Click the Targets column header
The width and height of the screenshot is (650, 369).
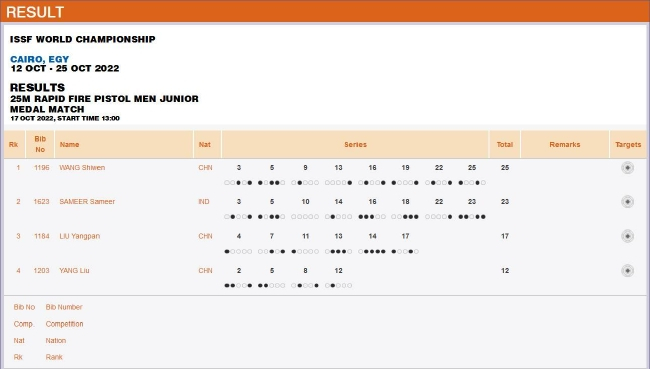(x=628, y=144)
